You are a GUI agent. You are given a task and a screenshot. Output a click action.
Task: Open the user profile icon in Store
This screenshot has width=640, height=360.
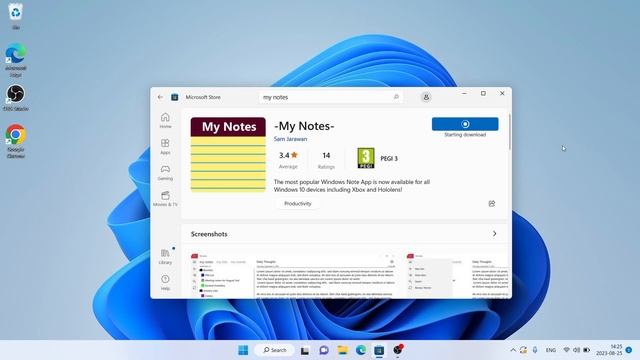[426, 97]
